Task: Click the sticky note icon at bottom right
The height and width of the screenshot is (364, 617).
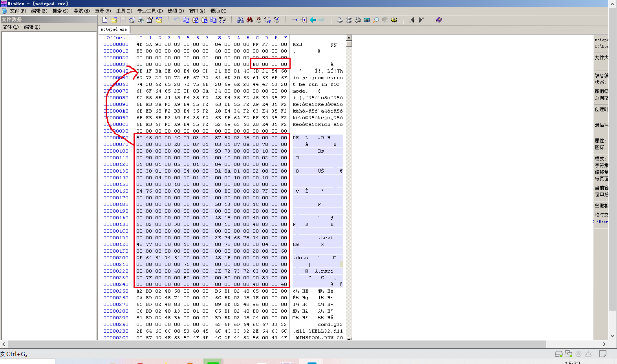Action: point(602,354)
